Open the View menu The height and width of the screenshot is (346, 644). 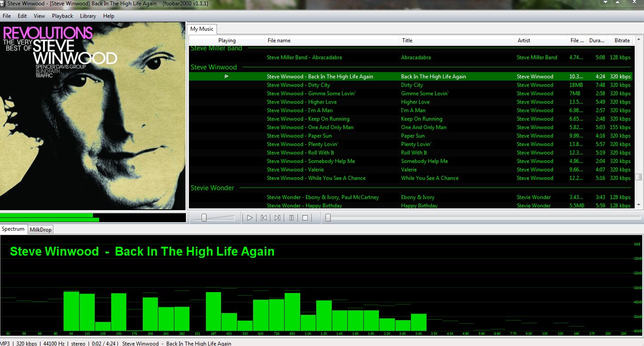tap(40, 16)
